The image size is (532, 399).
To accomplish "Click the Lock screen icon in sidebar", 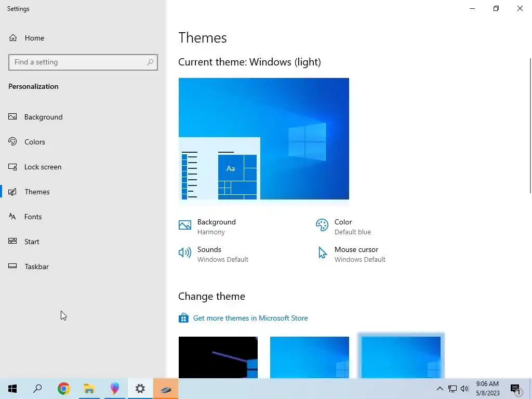I will (x=12, y=167).
